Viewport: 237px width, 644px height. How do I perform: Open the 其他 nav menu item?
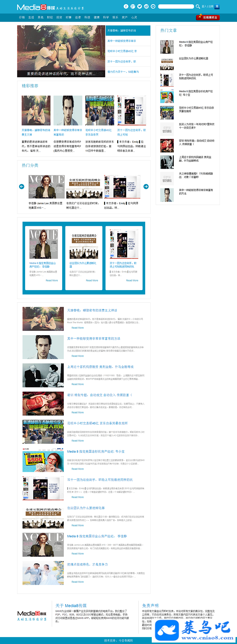pyautogui.click(x=40, y=17)
